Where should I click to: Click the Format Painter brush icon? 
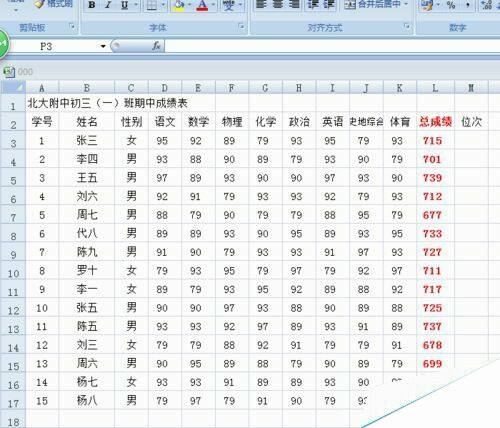(40, 4)
